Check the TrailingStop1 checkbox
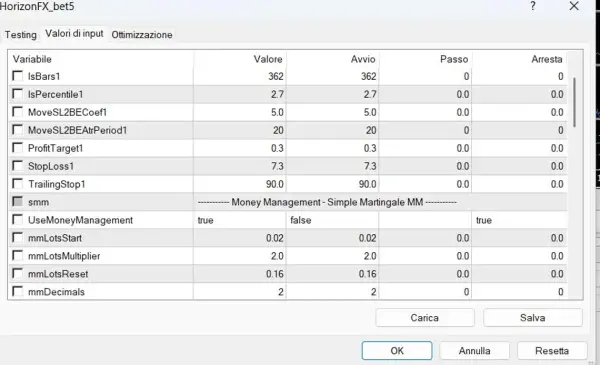This screenshot has width=600, height=365. 18,184
